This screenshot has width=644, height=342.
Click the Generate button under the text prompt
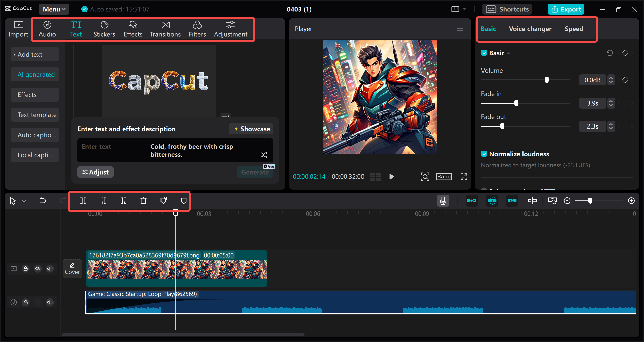255,172
